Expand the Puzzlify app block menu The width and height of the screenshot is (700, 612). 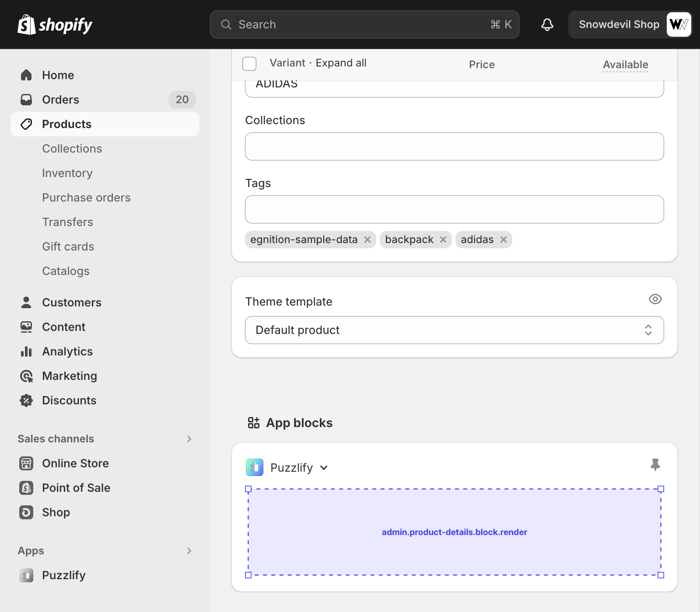(x=324, y=468)
